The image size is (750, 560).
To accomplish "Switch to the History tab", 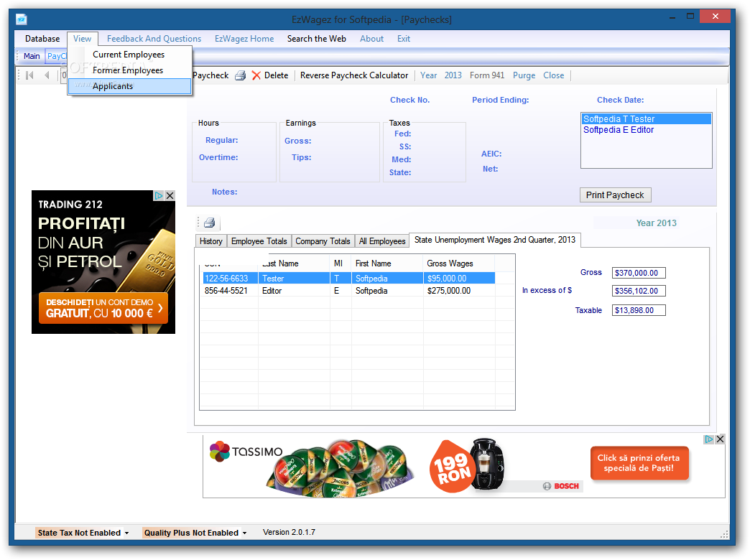I will coord(211,241).
